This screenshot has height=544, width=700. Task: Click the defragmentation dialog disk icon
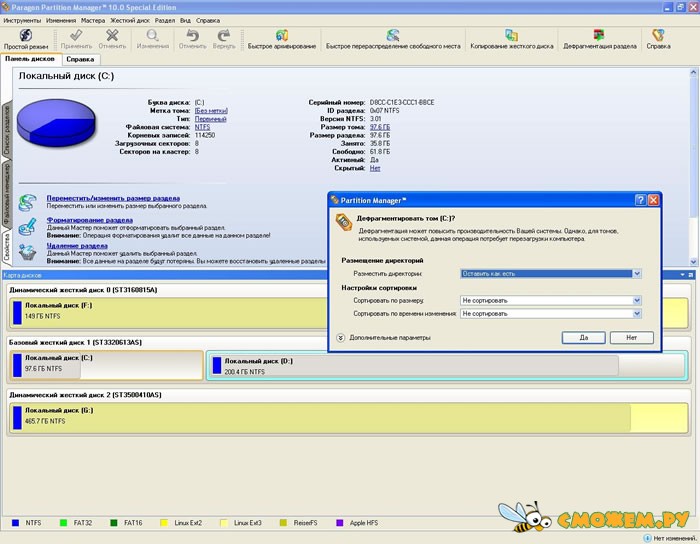click(344, 223)
